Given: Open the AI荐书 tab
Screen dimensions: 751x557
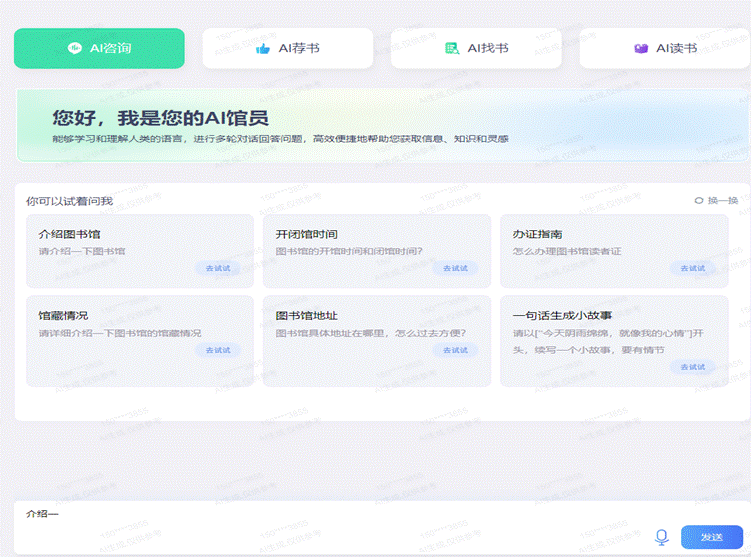Looking at the screenshot, I should click(x=287, y=48).
